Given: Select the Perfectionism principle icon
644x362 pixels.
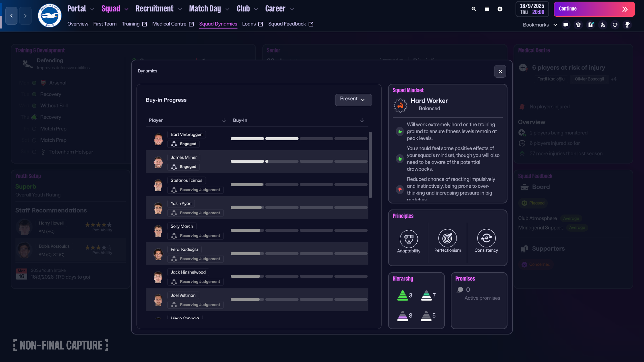Looking at the screenshot, I should pos(447,239).
